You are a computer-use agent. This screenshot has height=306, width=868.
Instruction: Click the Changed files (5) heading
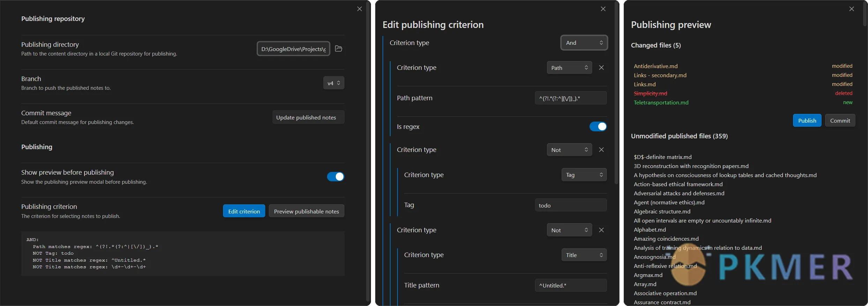656,45
